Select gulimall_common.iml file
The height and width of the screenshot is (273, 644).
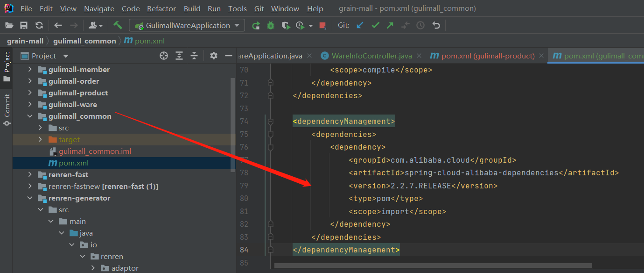point(95,151)
